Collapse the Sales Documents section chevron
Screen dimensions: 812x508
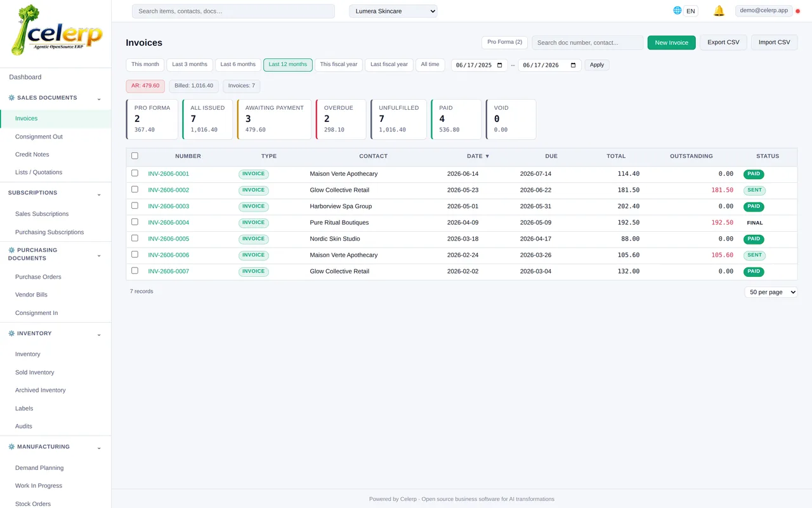click(x=99, y=99)
